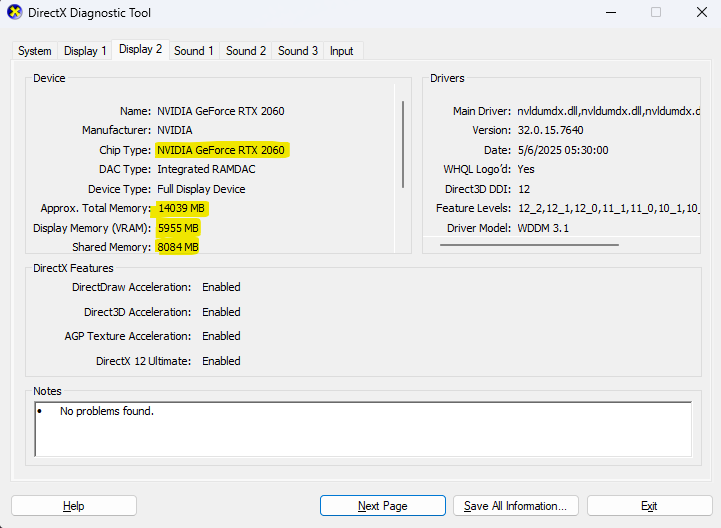Click AGP Texture Acceleration Enabled value
This screenshot has height=528, width=721.
(x=221, y=336)
